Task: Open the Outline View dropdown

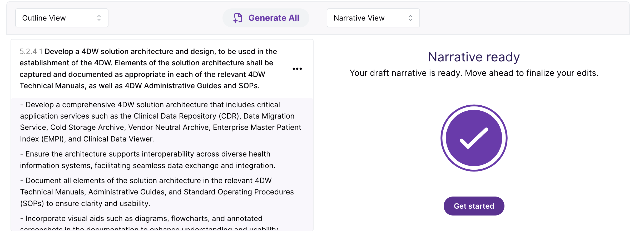Action: tap(62, 18)
